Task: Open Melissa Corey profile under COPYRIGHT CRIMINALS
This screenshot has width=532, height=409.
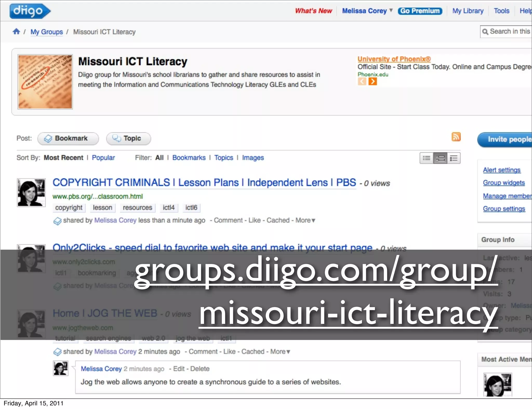Action: pos(115,220)
